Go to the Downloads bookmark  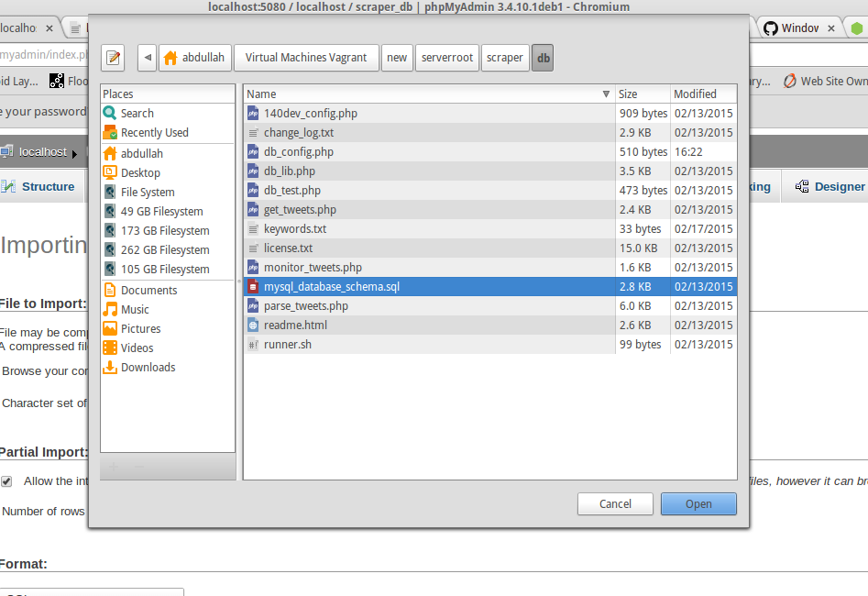[168, 368]
